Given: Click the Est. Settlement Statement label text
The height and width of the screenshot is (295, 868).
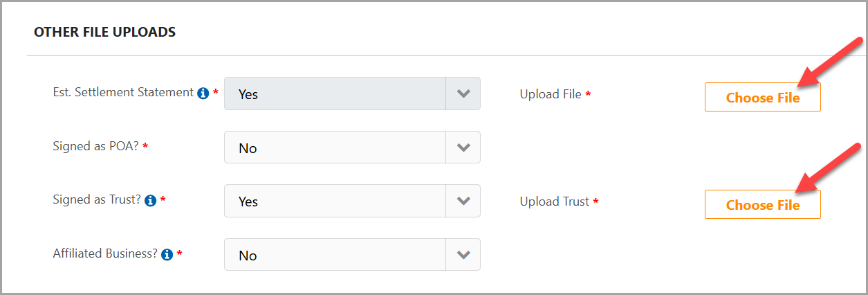Looking at the screenshot, I should 123,92.
